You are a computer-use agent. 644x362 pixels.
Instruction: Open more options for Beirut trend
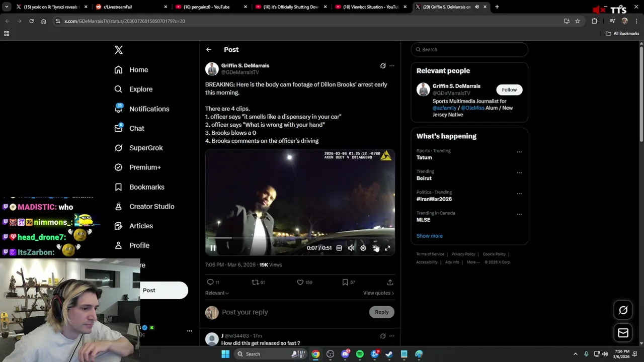click(519, 172)
